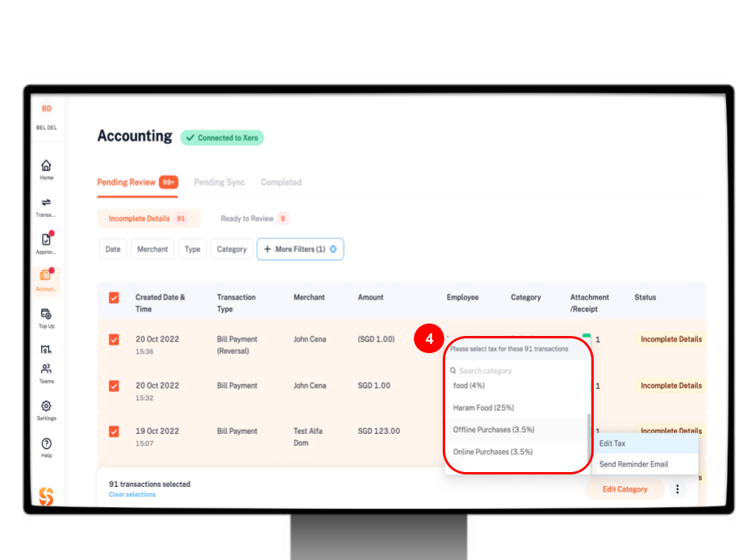The height and width of the screenshot is (560, 747).
Task: Select the Incomplete Details 91 sub-tab
Action: point(149,219)
